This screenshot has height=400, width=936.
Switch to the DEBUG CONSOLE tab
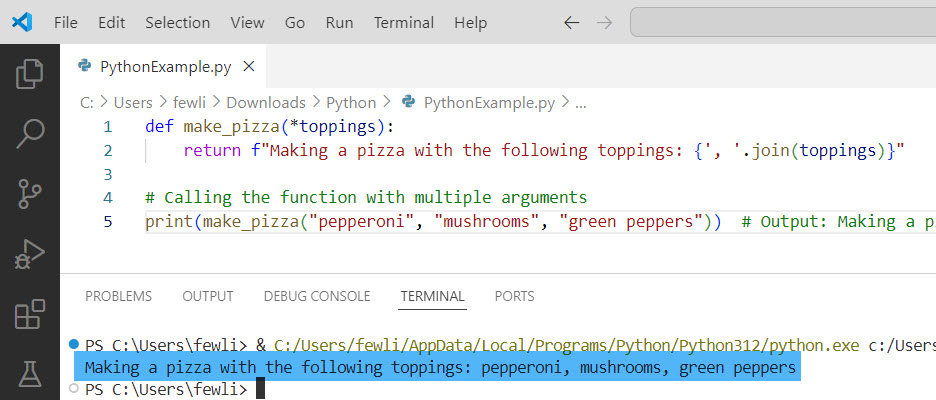coord(317,296)
